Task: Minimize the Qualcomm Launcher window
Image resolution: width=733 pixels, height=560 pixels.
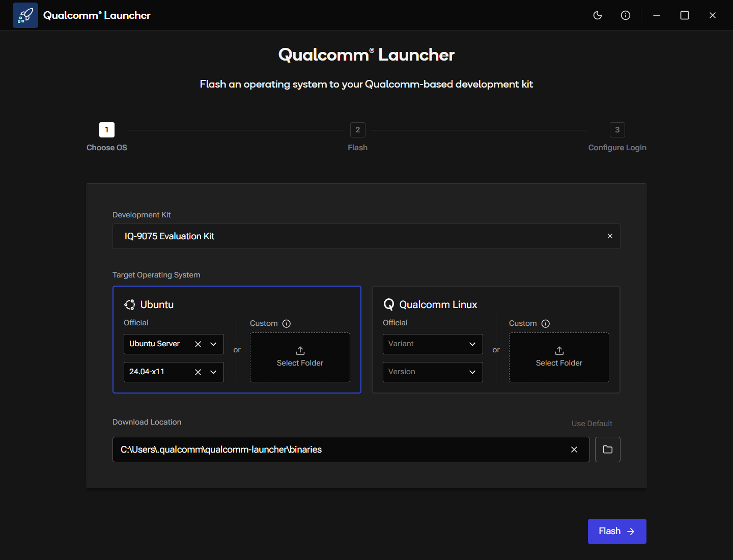Action: (x=657, y=15)
